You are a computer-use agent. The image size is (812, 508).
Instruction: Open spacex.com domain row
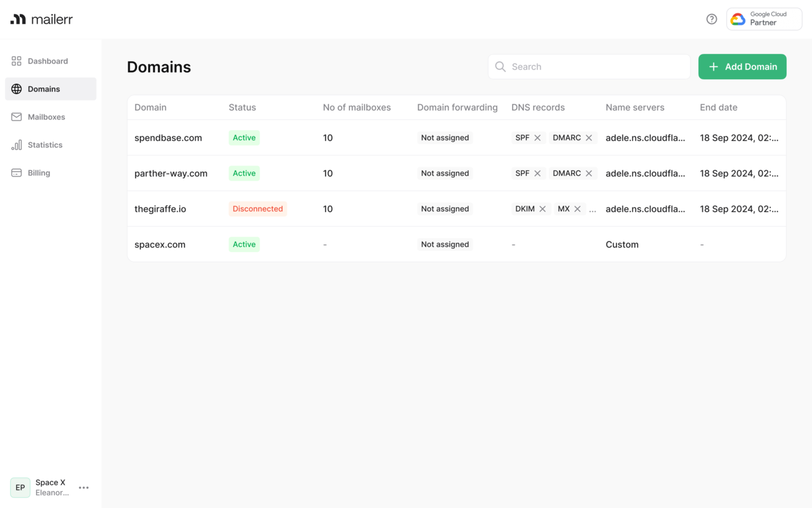160,244
